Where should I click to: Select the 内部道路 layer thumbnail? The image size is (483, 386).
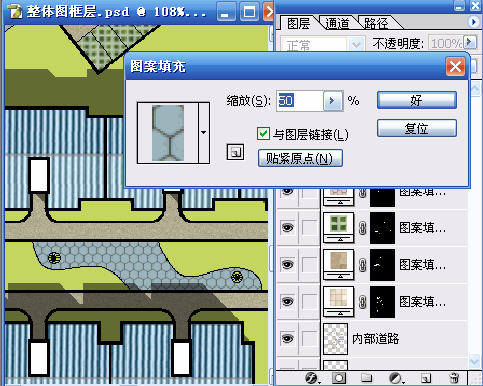(x=336, y=339)
